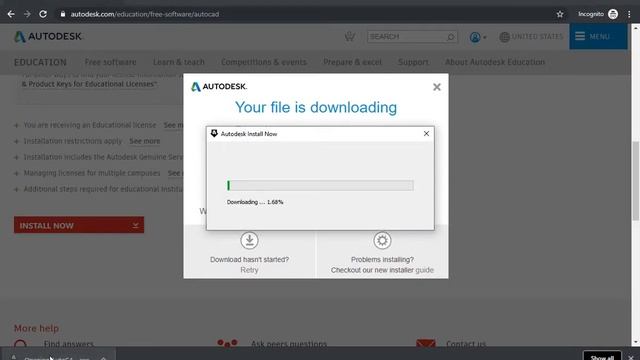Screen dimensions: 640x360
Task: Open About Autodesk Education tab
Action: pyautogui.click(x=495, y=62)
